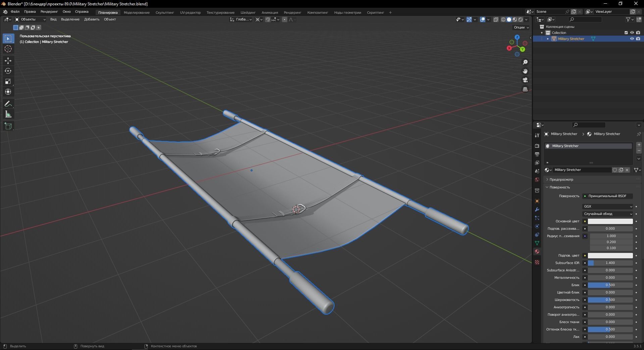Select the Transform tool
This screenshot has width=644, height=350.
[x=8, y=92]
